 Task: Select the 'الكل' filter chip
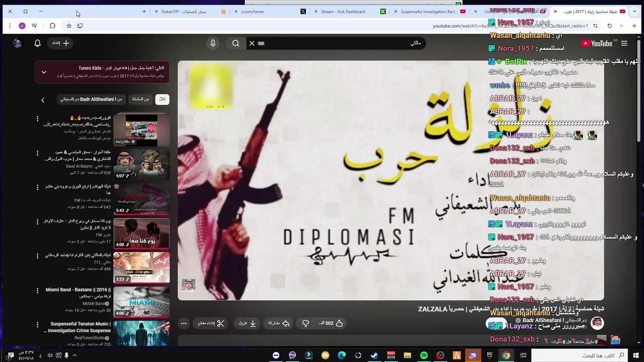click(162, 99)
